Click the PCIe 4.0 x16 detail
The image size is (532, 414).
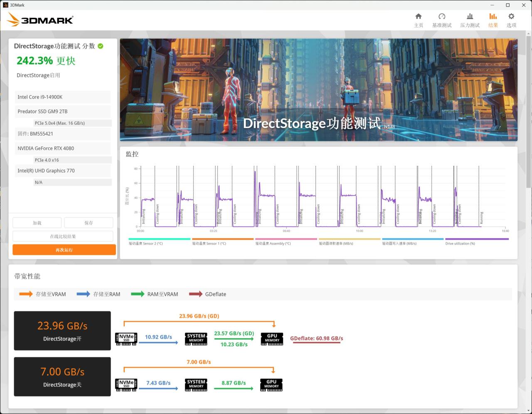click(x=73, y=160)
